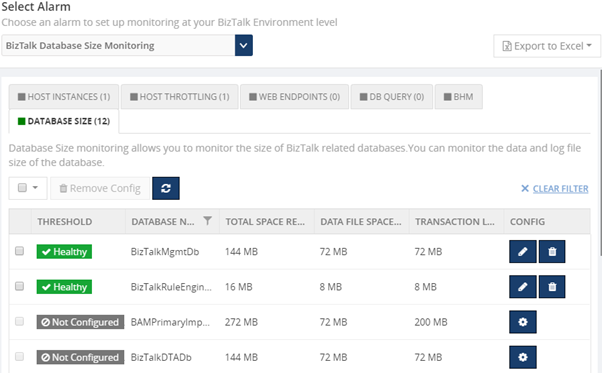The height and width of the screenshot is (373, 602).
Task: Select the BizTalkDTADb name cell
Action: (x=161, y=357)
